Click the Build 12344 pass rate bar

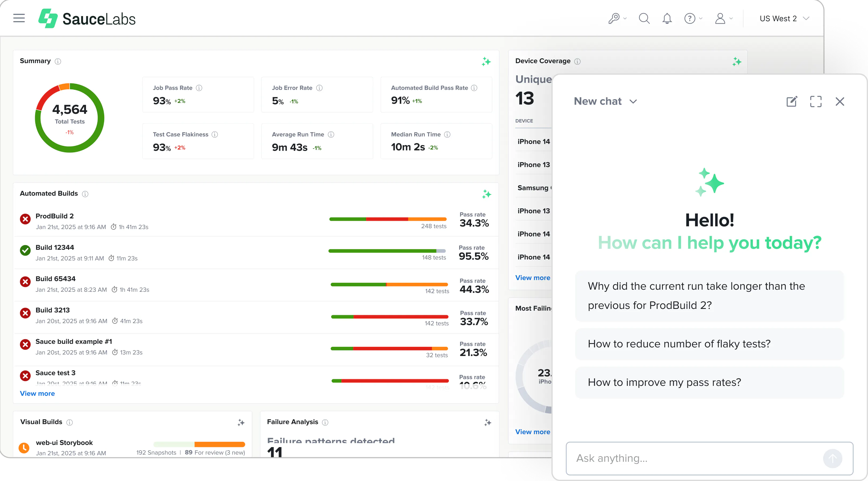coord(387,251)
